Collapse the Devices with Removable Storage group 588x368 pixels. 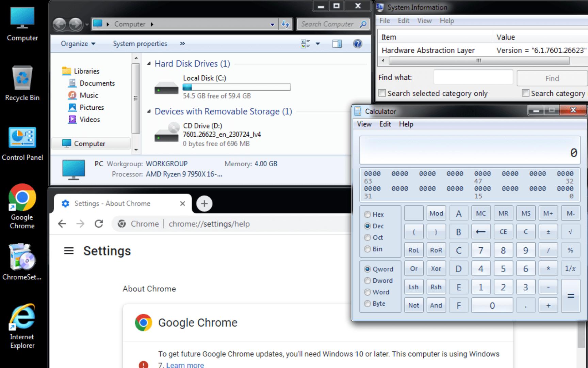149,111
